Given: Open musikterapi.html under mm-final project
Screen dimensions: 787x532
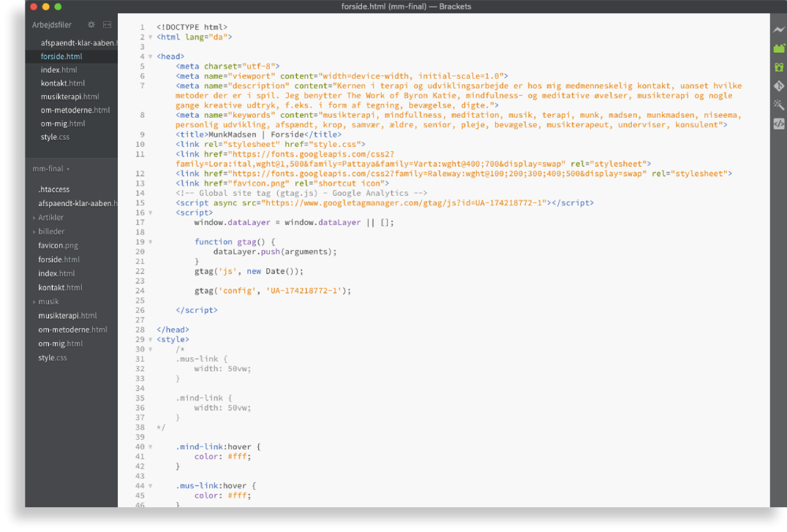Looking at the screenshot, I should point(67,316).
